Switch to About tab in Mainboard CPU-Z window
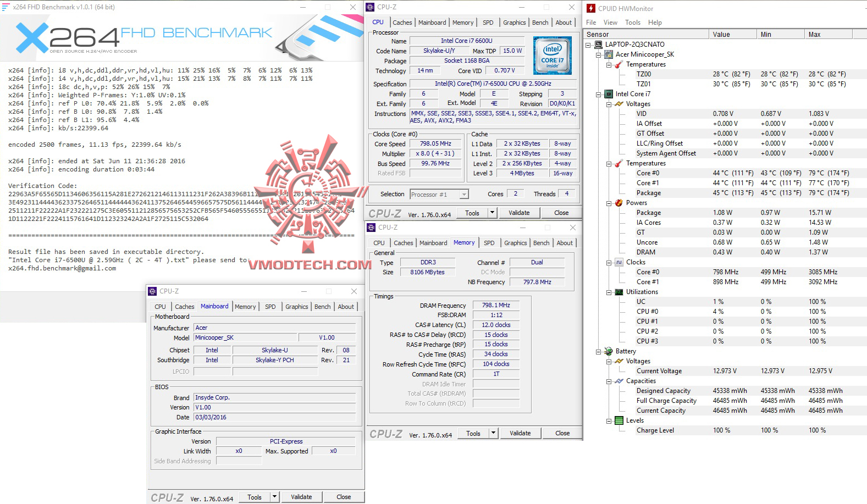The image size is (867, 504). 346,307
